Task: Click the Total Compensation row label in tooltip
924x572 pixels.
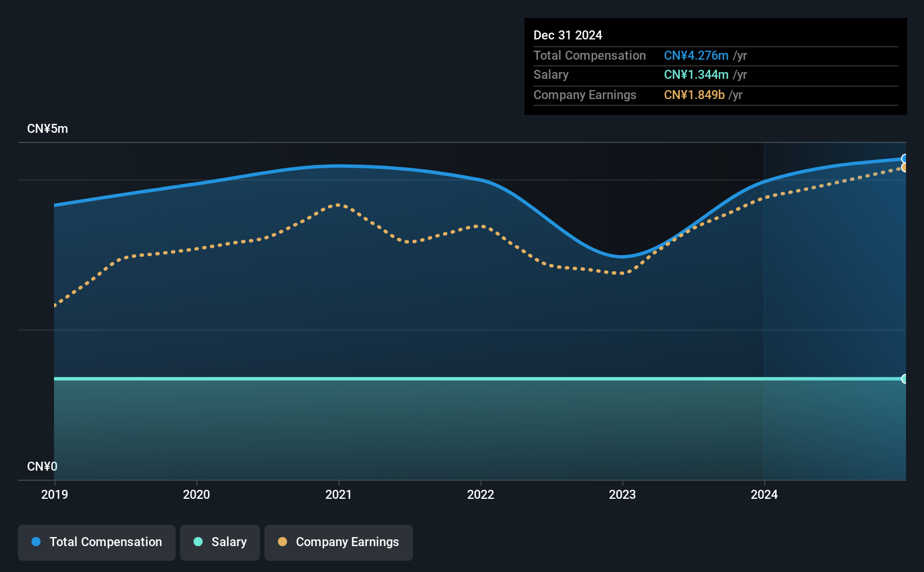Action: [590, 55]
